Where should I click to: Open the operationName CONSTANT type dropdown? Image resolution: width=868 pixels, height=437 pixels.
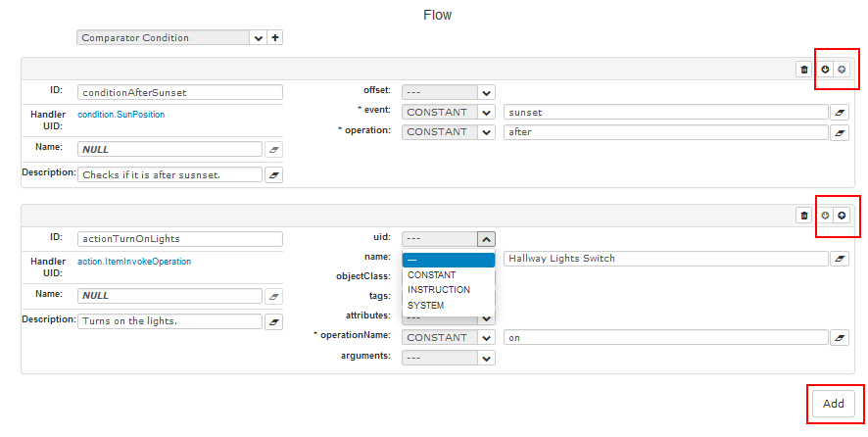pyautogui.click(x=487, y=337)
